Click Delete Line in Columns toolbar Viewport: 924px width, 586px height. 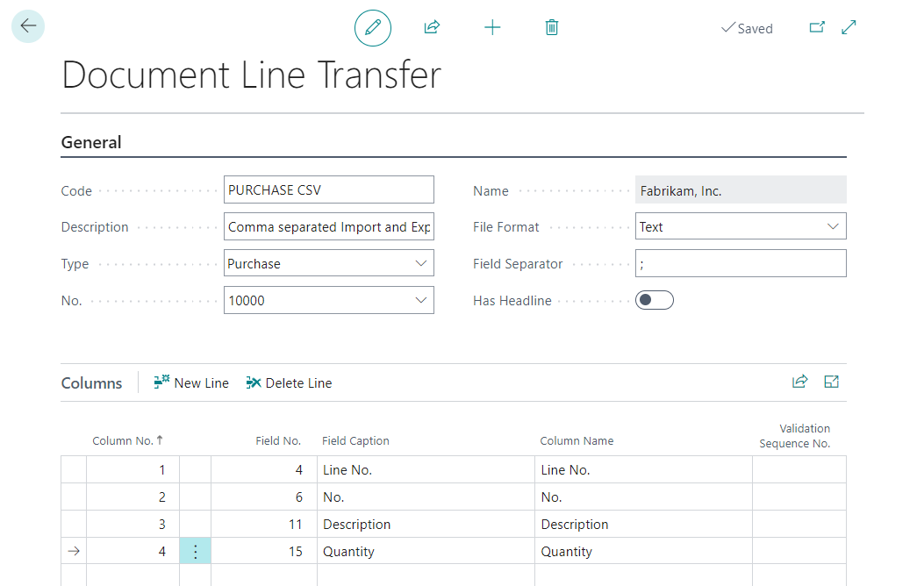click(x=289, y=383)
